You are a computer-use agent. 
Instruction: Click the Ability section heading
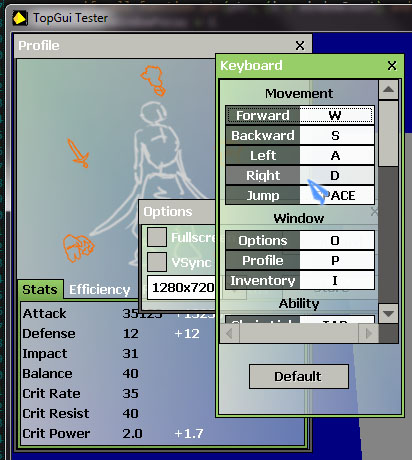pyautogui.click(x=299, y=304)
